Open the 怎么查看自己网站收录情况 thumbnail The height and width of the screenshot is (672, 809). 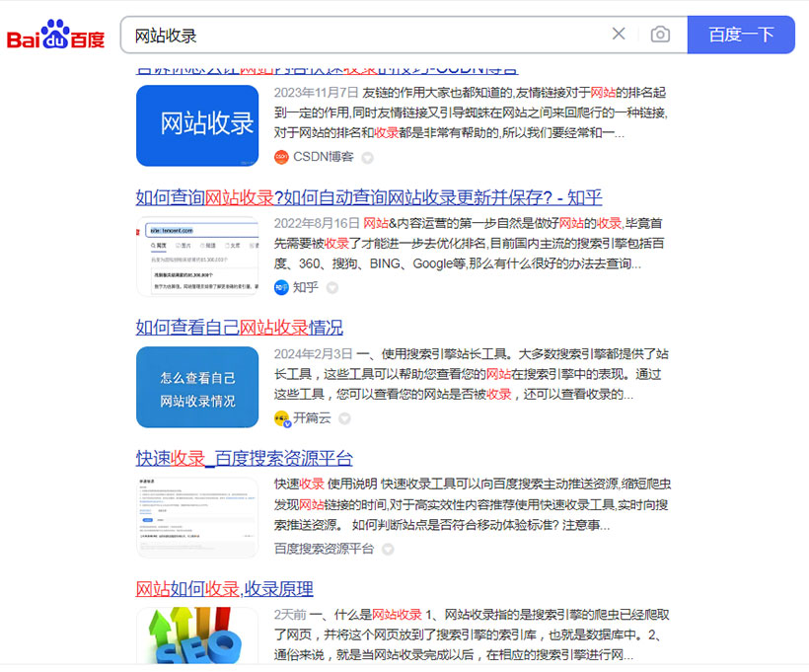196,386
